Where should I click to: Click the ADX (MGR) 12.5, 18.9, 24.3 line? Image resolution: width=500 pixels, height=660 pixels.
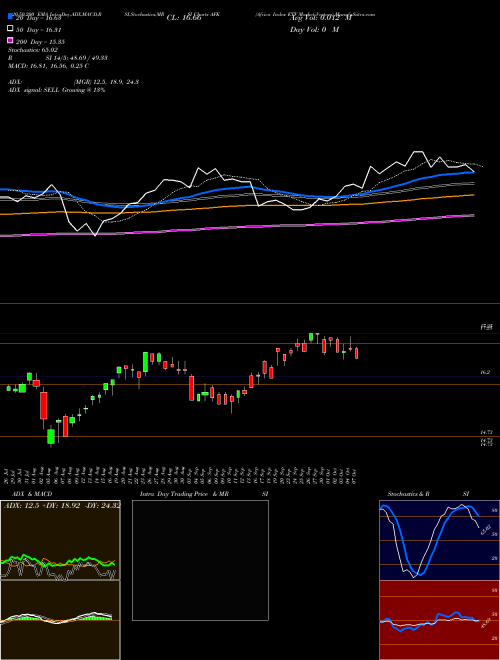73,82
